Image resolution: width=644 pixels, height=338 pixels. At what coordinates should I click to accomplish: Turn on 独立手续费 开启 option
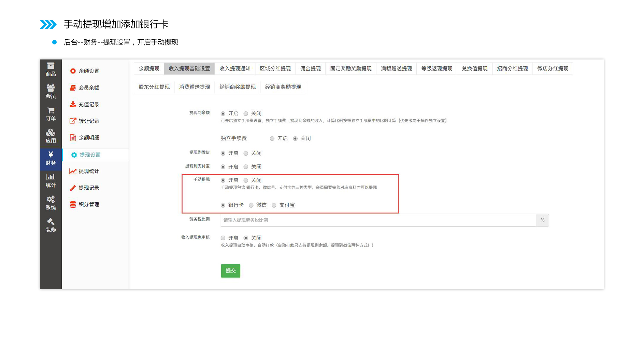point(272,138)
